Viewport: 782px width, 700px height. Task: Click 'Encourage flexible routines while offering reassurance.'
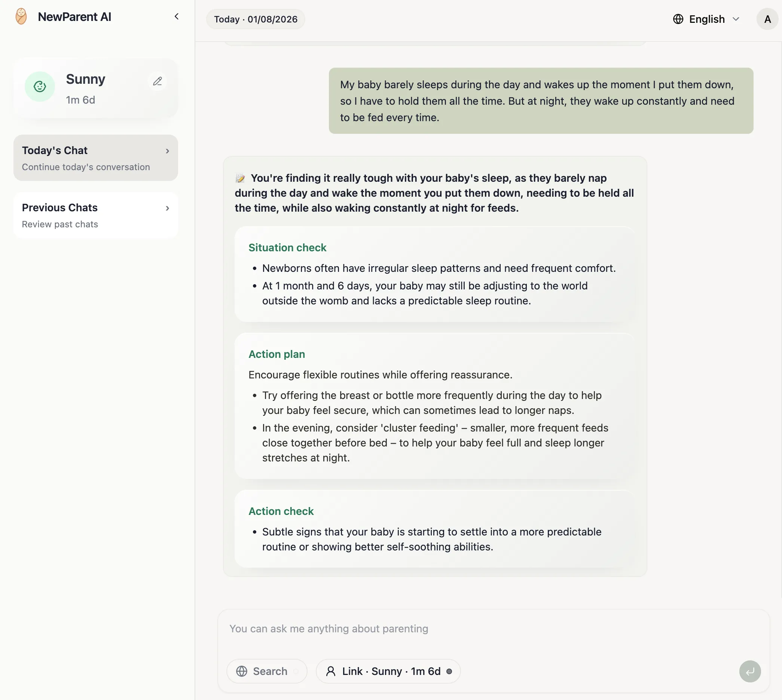380,375
